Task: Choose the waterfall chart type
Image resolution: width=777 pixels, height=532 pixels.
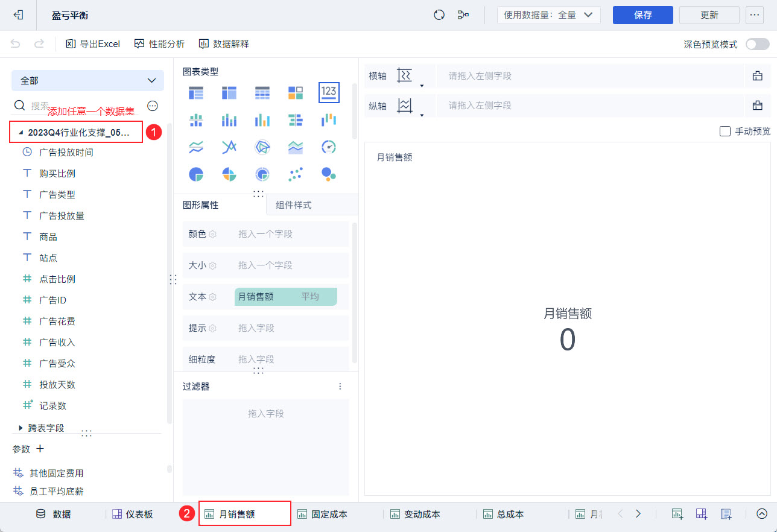Action: (x=329, y=120)
